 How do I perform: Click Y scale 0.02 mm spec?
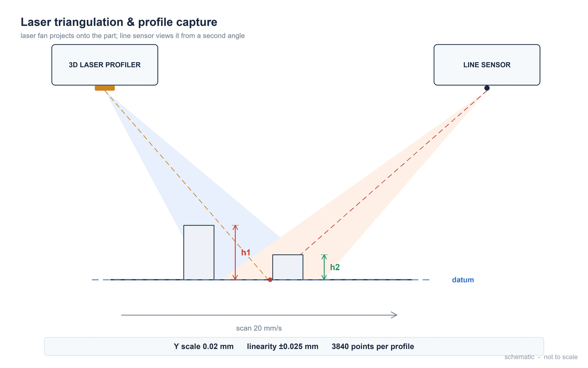[204, 347]
